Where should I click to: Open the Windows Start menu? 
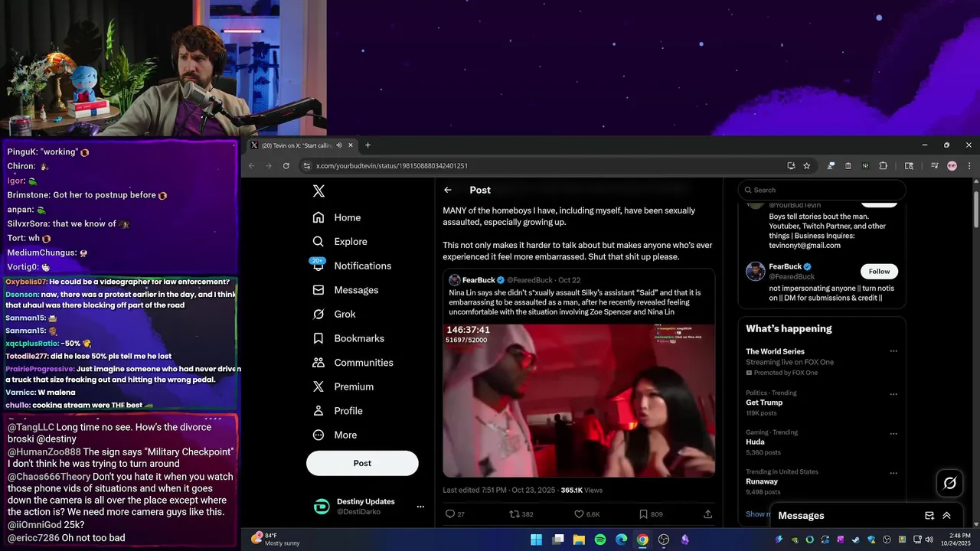tap(536, 540)
